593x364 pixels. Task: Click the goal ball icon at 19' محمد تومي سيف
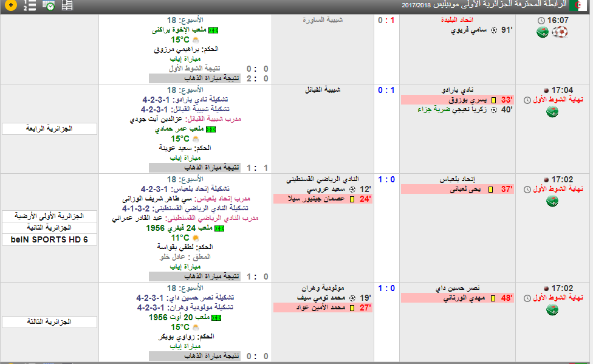tap(352, 298)
